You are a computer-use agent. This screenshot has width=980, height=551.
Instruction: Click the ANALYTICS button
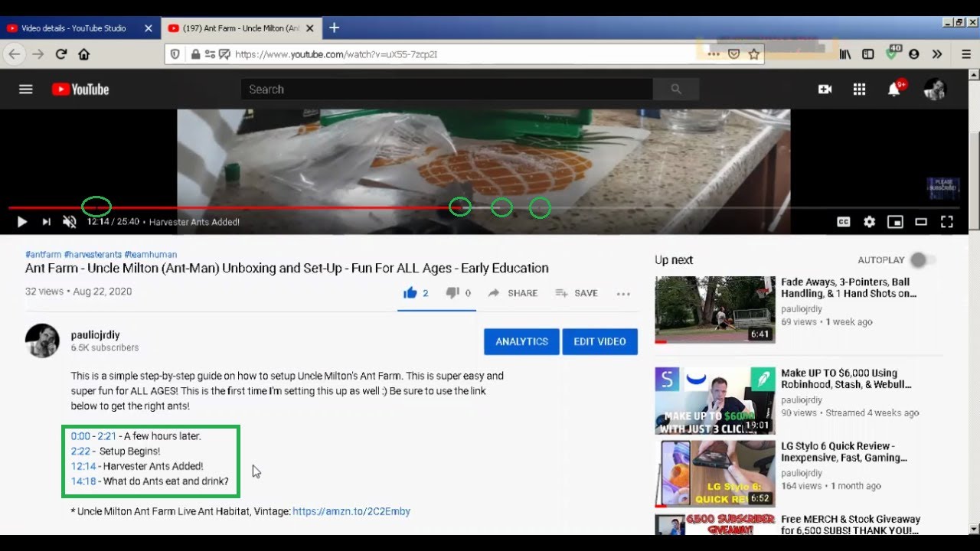click(521, 341)
